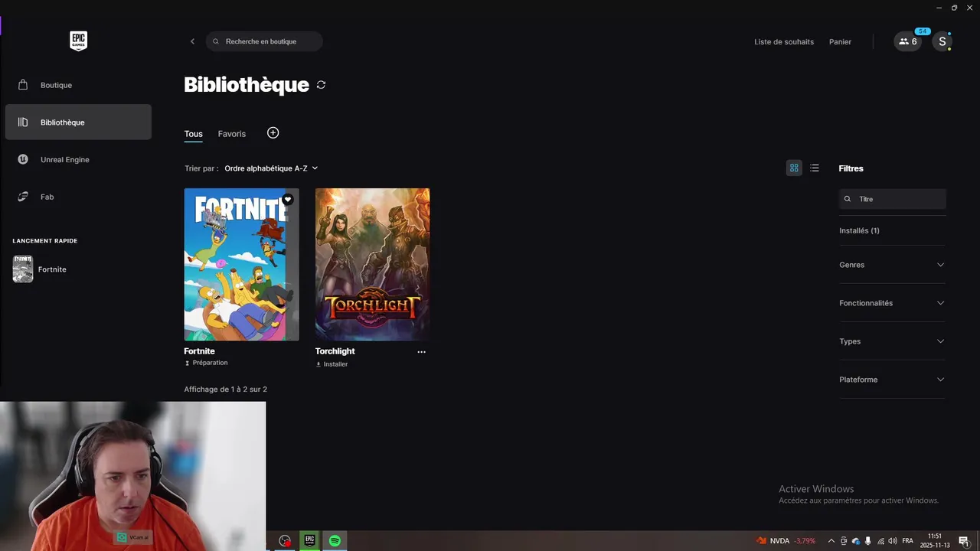Screen dimensions: 980x551
Task: Filter by Installés (1)
Action: [x=859, y=230]
